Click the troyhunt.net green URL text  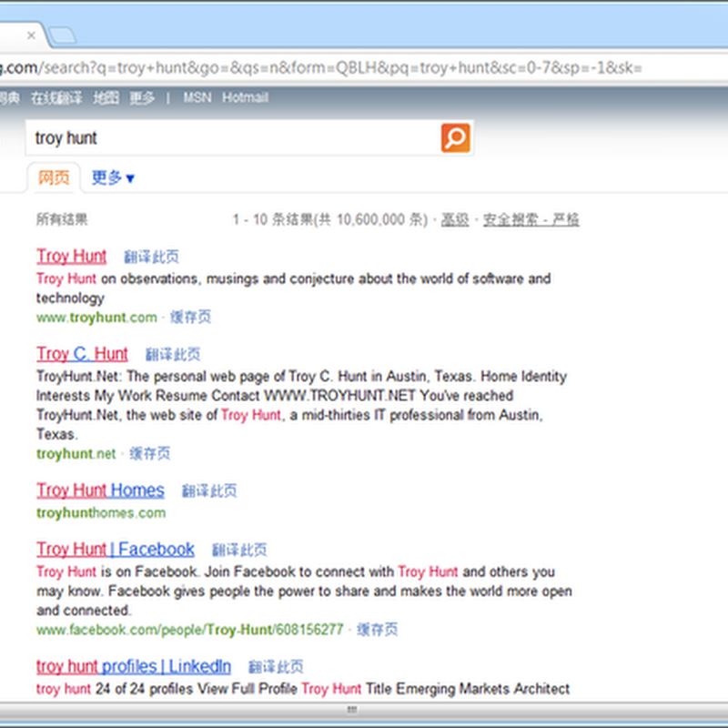(x=76, y=453)
